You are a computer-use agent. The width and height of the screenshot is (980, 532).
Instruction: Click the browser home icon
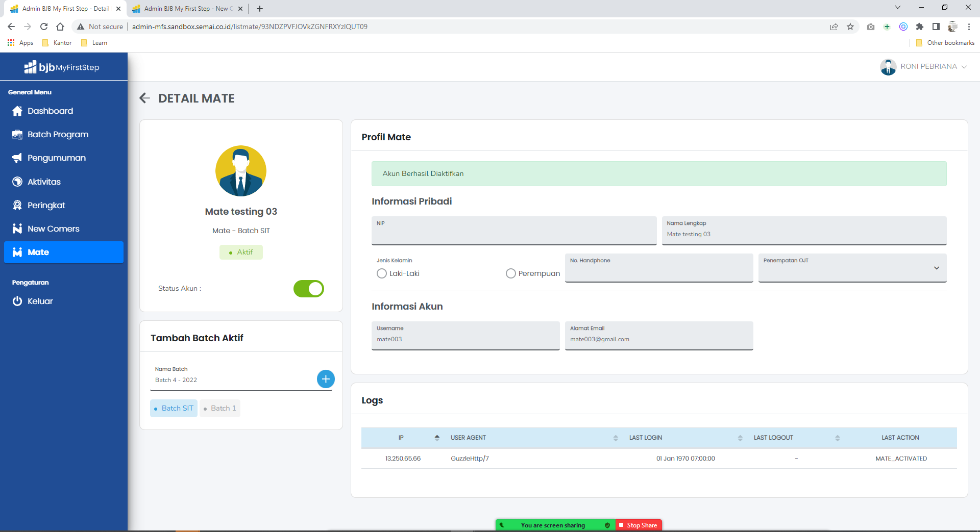pos(60,27)
